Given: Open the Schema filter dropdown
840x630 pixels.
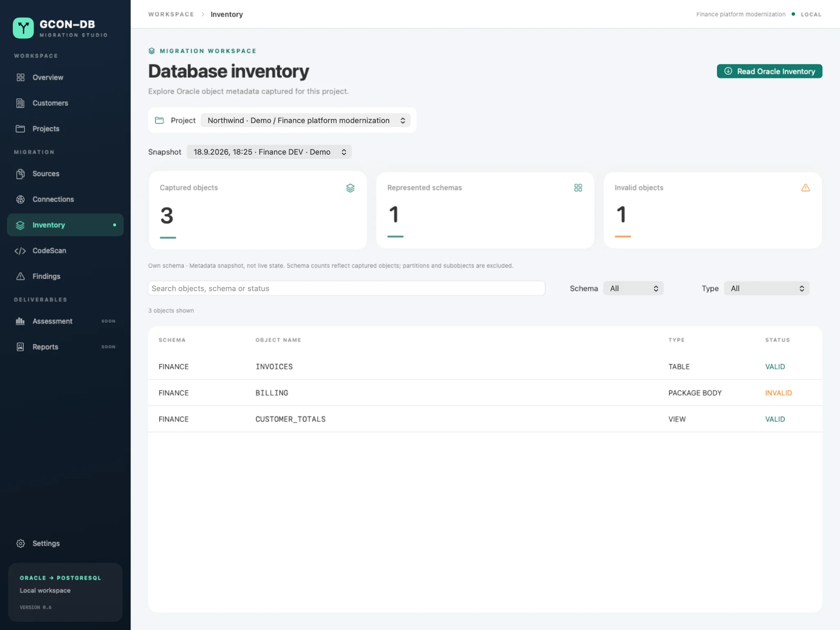Looking at the screenshot, I should coord(634,288).
